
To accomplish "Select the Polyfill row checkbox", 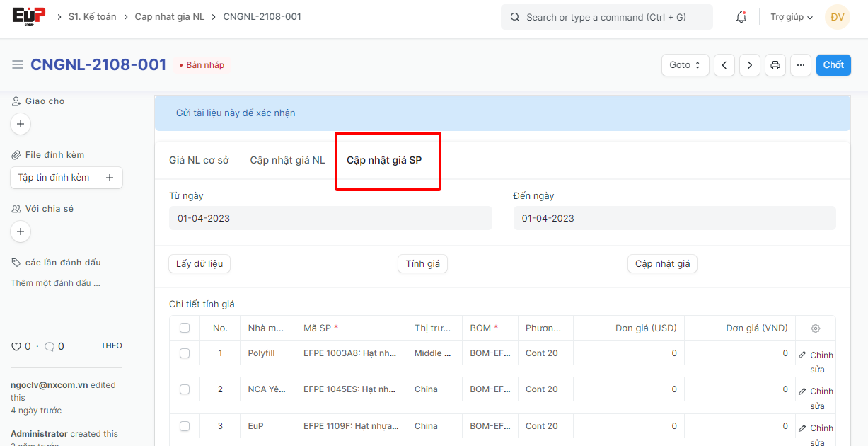I will click(x=185, y=353).
